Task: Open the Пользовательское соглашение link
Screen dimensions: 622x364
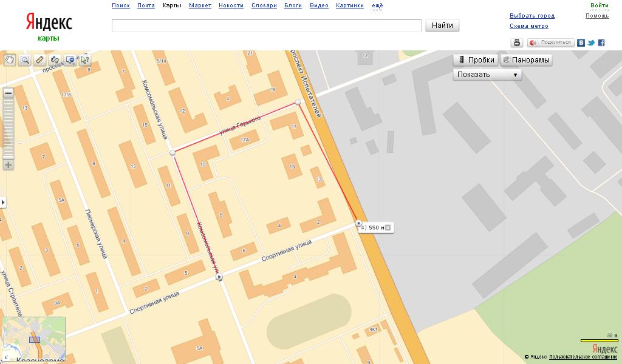Action: coord(583,357)
